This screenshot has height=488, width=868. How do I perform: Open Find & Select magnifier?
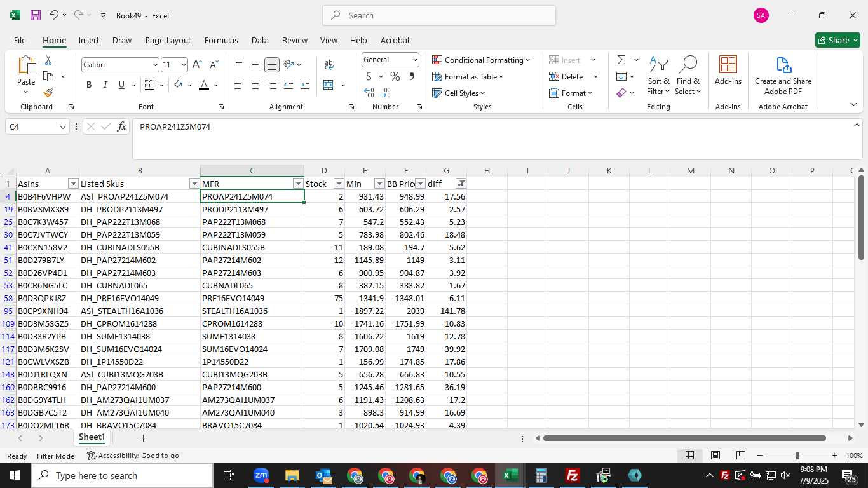coord(688,75)
